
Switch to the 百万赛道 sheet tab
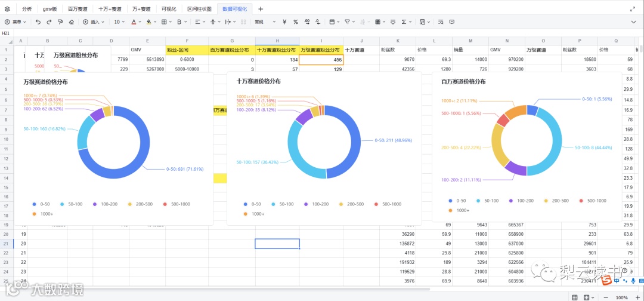tap(78, 8)
